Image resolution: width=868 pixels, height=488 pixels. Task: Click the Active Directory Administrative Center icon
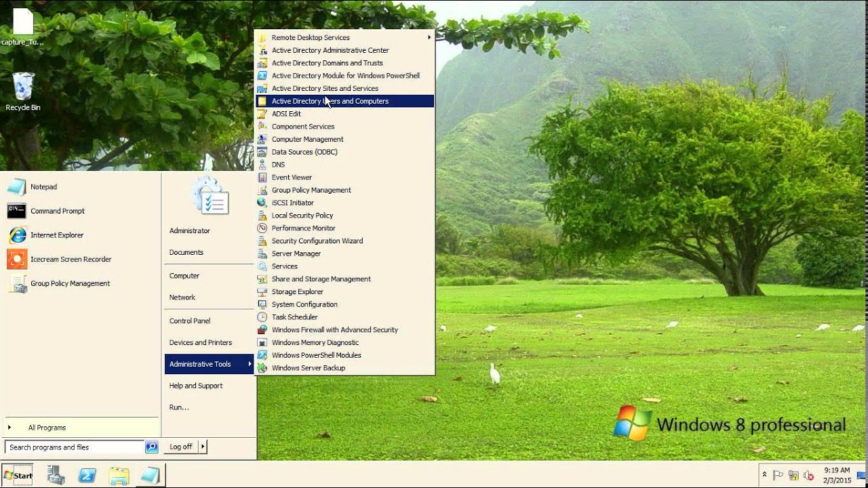point(262,50)
